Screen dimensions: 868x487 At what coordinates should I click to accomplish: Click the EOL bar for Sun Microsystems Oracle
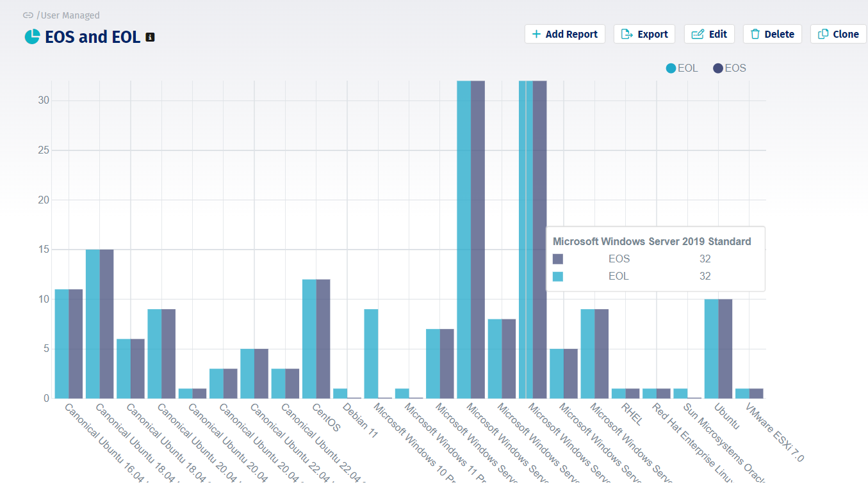point(680,393)
